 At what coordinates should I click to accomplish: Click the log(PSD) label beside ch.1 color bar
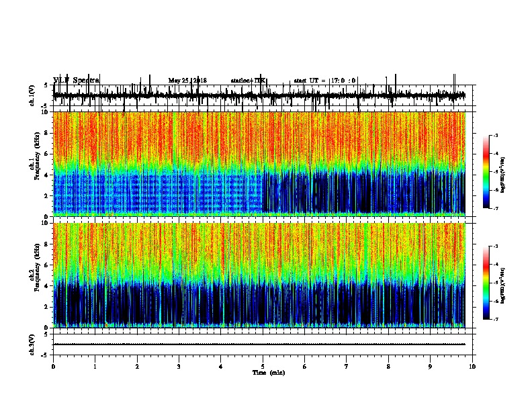coord(503,175)
